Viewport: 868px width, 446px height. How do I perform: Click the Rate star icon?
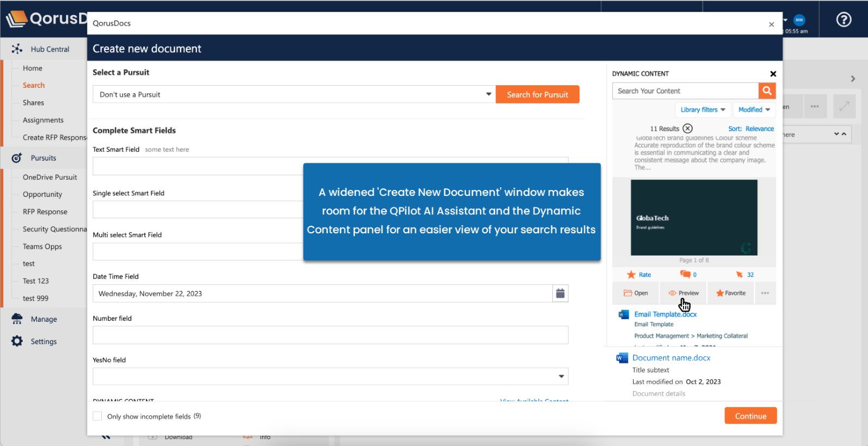[631, 275]
